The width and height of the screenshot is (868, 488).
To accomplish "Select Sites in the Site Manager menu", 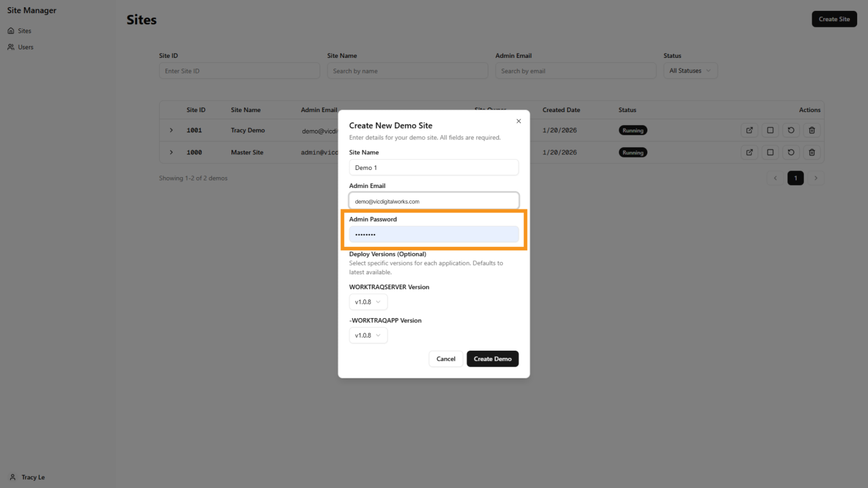I will coord(24,30).
